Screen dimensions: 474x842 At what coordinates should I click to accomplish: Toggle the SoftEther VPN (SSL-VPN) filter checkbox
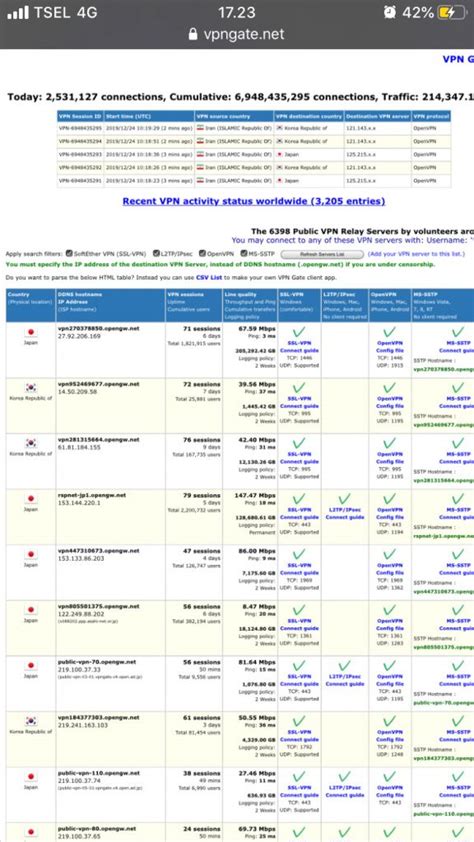(x=69, y=253)
